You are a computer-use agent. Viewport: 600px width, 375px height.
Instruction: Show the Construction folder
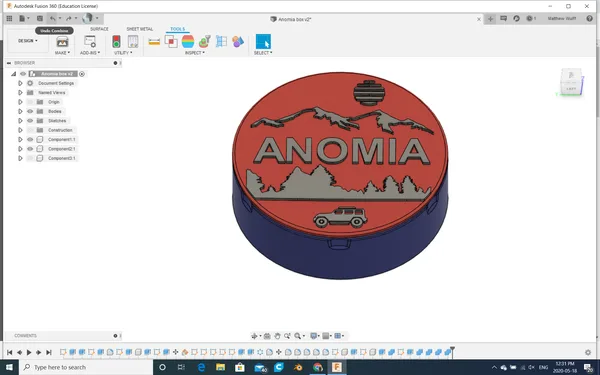point(30,130)
